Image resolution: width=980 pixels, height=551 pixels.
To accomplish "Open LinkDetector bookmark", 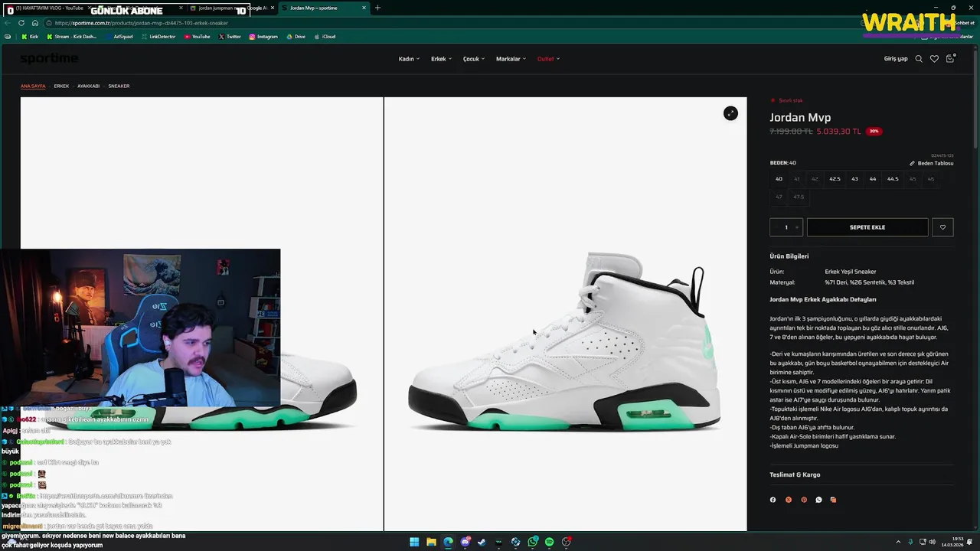I will tap(158, 37).
